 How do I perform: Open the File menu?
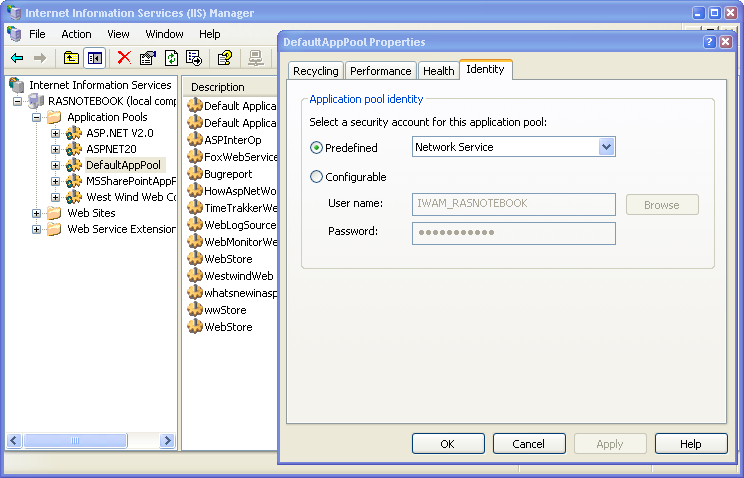tap(37, 34)
